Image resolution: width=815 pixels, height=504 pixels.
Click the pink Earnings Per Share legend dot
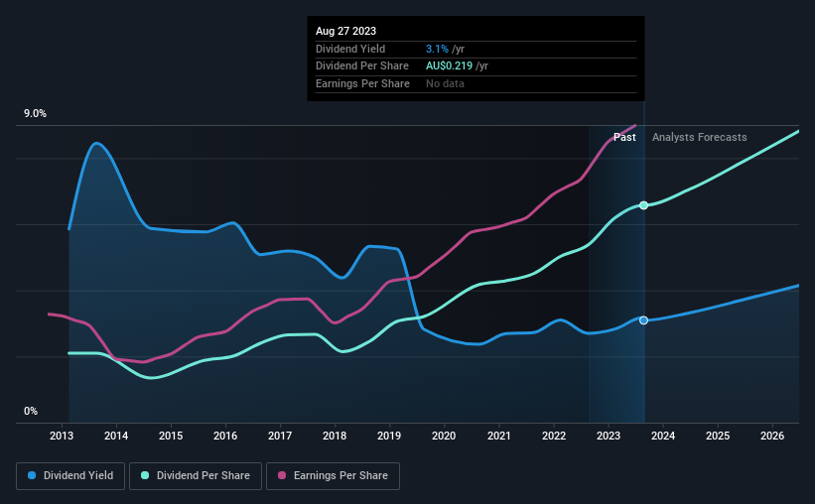pyautogui.click(x=282, y=475)
